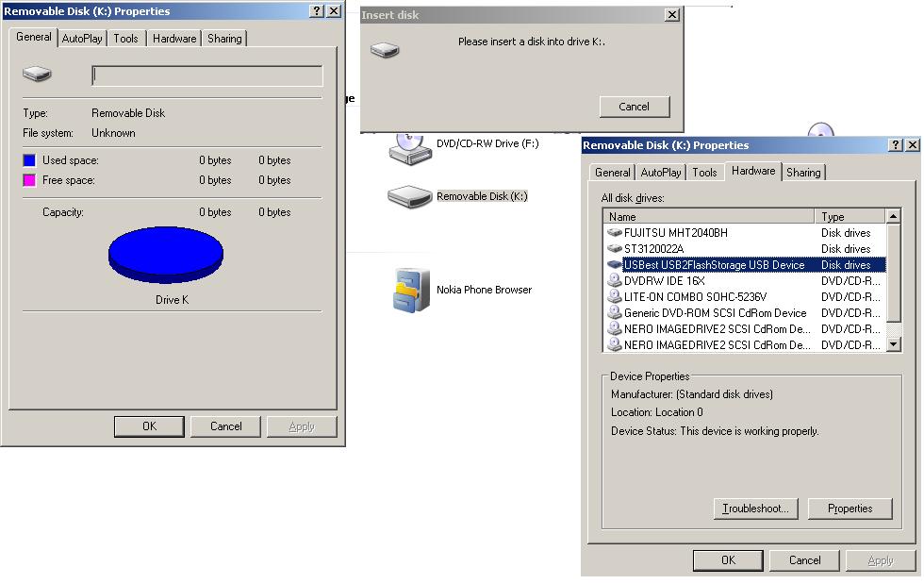Select Nokia Phone Browser label
The height and width of the screenshot is (584, 924).
click(x=484, y=290)
